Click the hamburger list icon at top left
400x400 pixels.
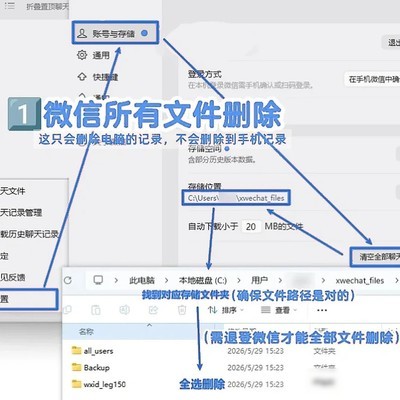click(10, 6)
